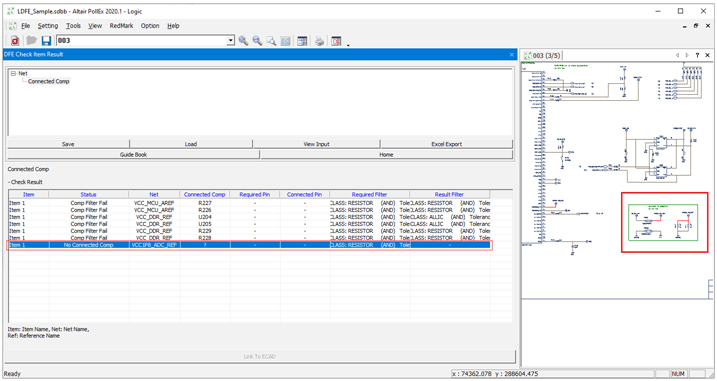The height and width of the screenshot is (381, 717).
Task: Open the Guide Book
Action: coord(134,155)
